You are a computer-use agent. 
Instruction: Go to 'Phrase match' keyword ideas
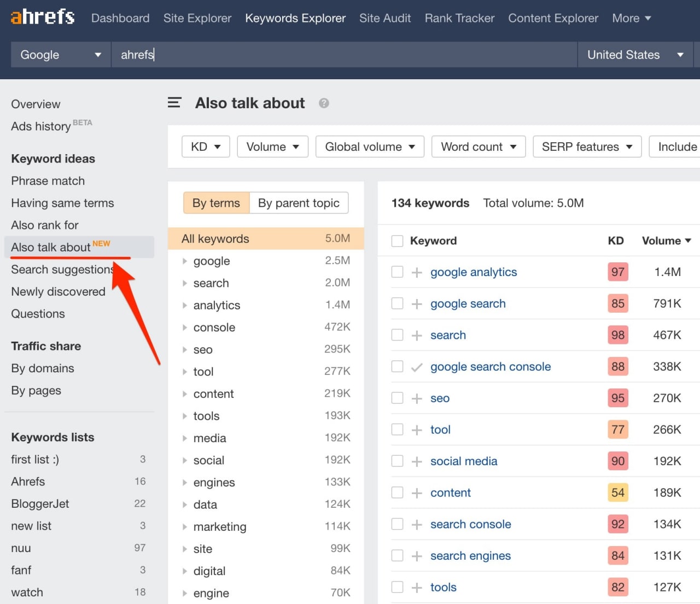(x=48, y=181)
